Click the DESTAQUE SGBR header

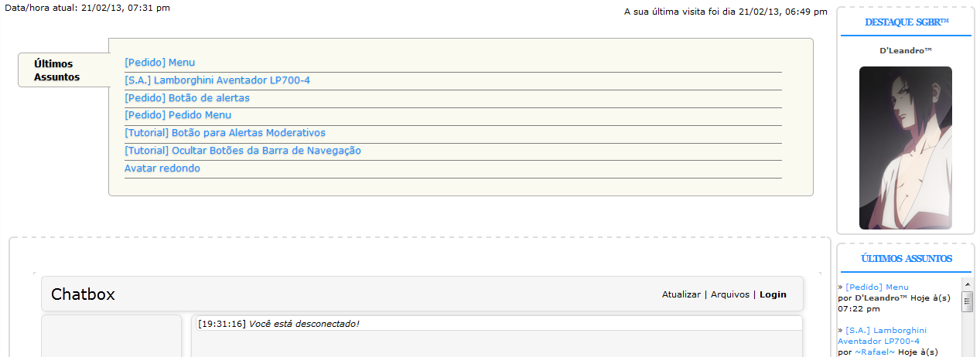tap(907, 22)
